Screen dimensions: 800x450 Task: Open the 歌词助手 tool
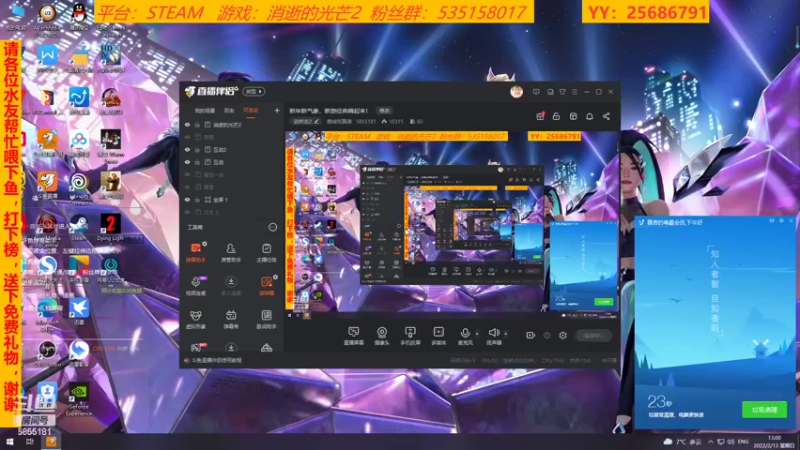pos(266,319)
